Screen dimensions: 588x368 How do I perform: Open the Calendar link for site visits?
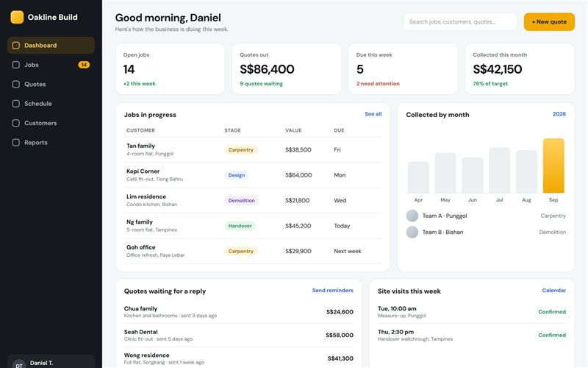554,290
